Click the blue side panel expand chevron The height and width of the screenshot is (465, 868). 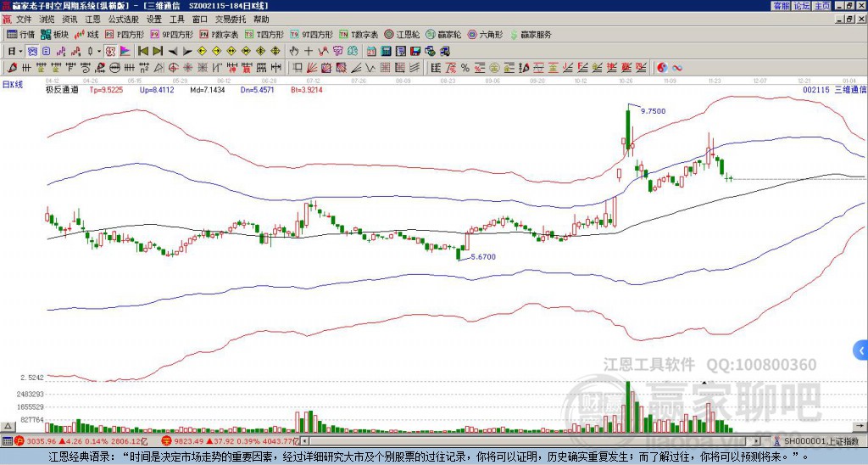(x=861, y=350)
